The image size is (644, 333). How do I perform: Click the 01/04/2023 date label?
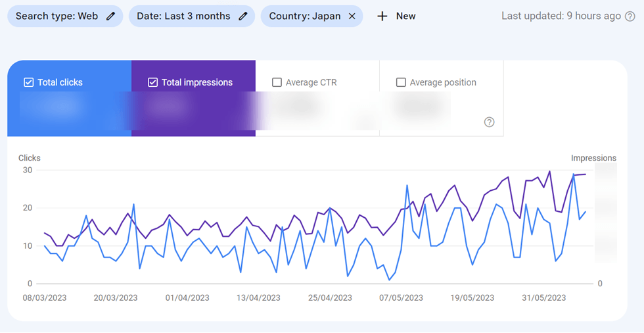tap(187, 297)
